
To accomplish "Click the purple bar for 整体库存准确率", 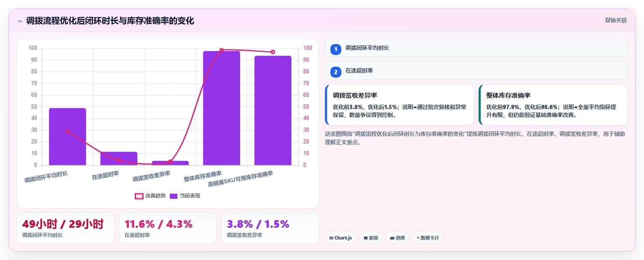I will (222, 108).
